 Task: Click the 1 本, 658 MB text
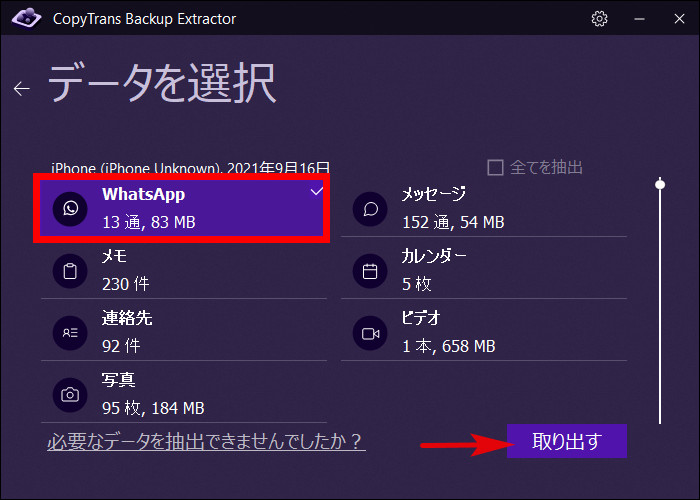tap(449, 346)
